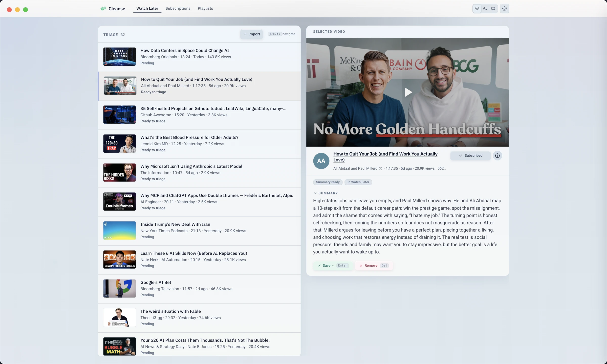Open the Subscriptions tab
This screenshot has width=607, height=364.
[x=178, y=8]
